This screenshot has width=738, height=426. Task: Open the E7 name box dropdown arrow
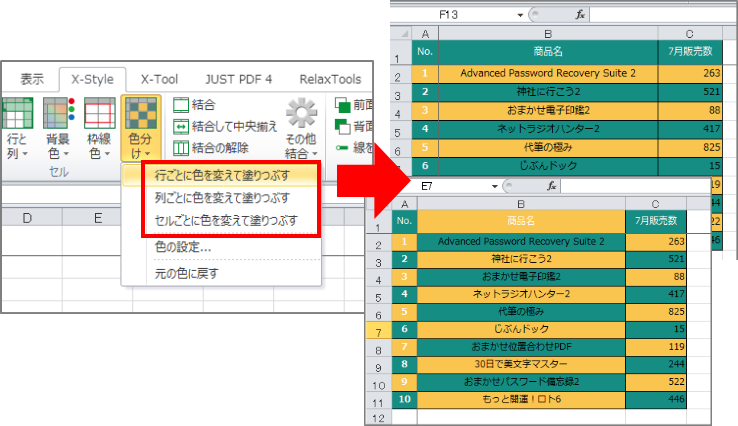(x=495, y=186)
